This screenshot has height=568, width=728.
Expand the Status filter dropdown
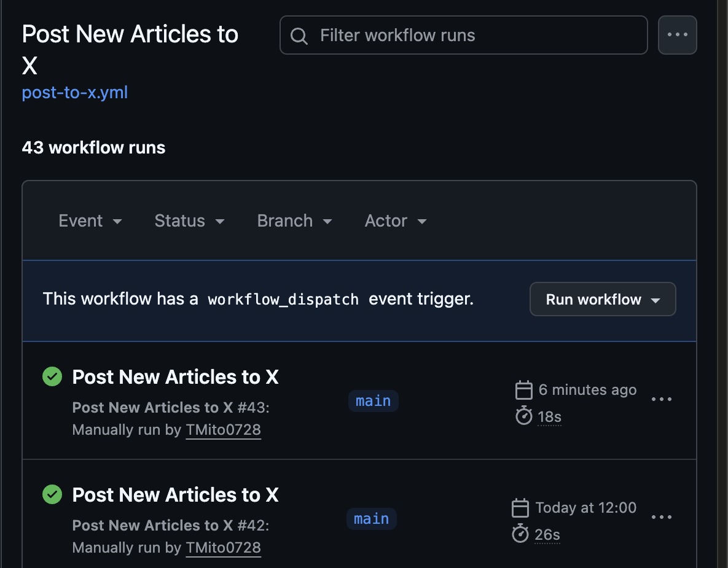click(189, 221)
